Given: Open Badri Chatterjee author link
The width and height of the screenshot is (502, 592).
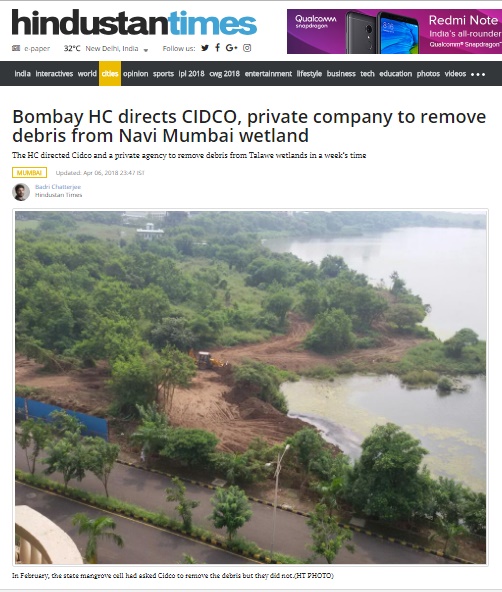Looking at the screenshot, I should [x=58, y=187].
